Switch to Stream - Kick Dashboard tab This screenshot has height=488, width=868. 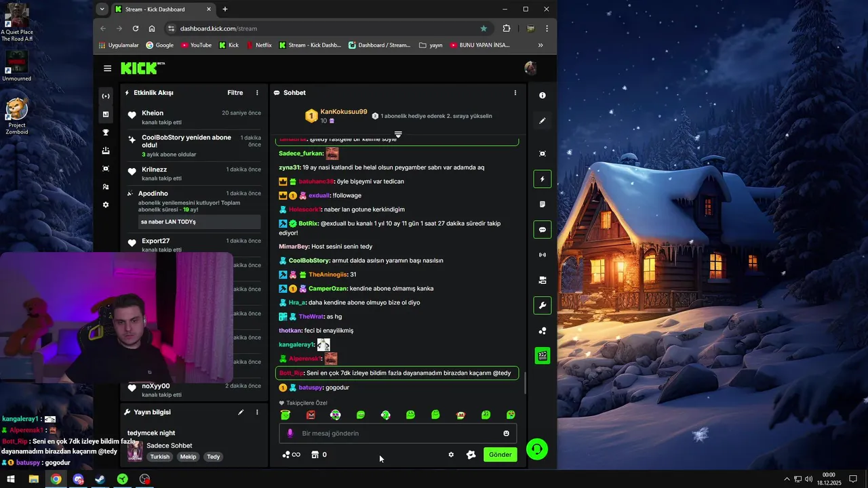click(x=163, y=9)
